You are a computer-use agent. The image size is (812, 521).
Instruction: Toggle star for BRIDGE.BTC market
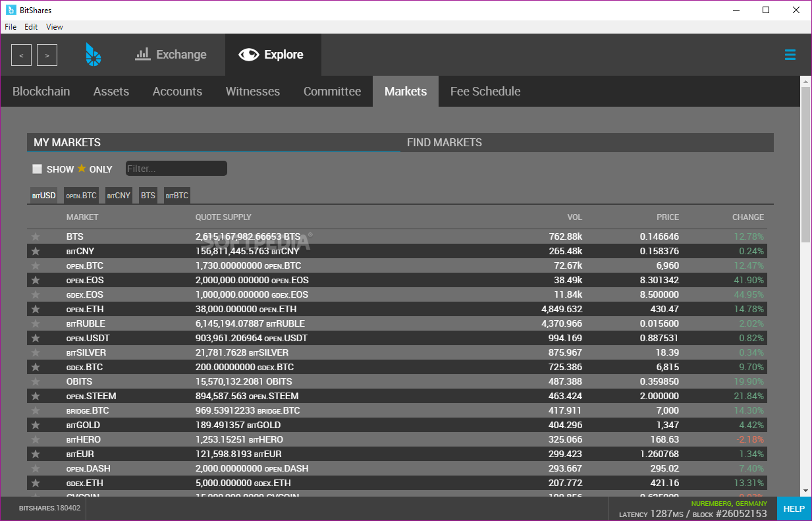pyautogui.click(x=36, y=410)
